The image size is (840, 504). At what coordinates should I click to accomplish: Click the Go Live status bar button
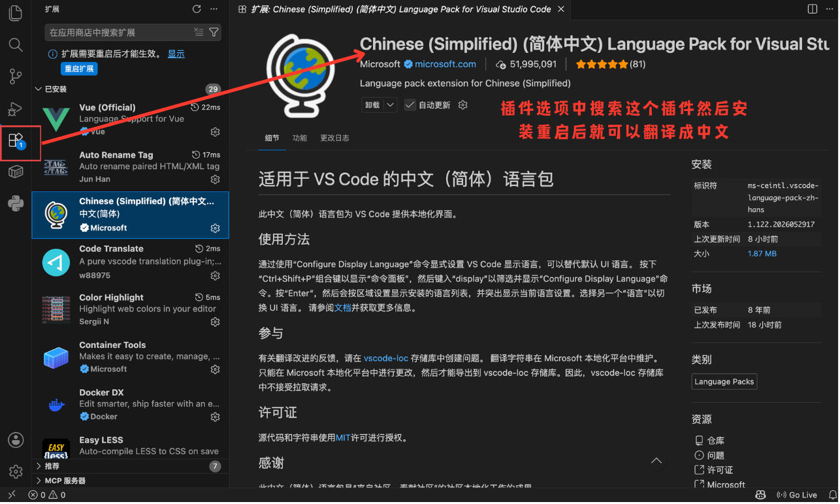(x=797, y=496)
